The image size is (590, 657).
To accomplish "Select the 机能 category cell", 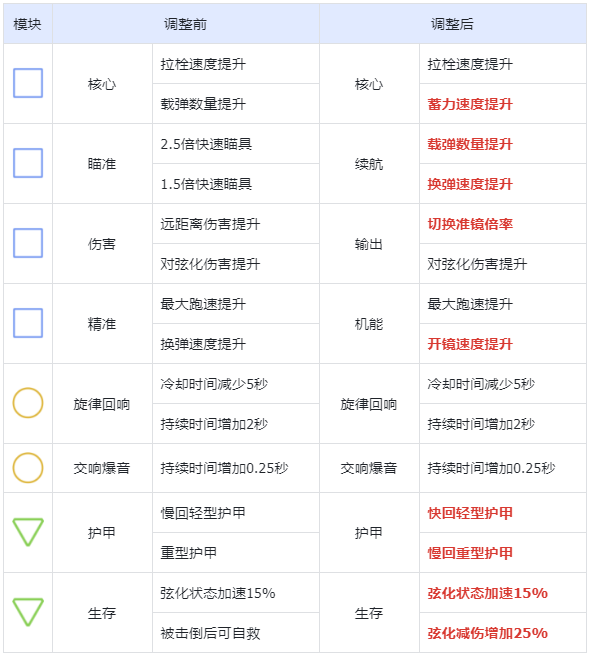I will pos(369,324).
